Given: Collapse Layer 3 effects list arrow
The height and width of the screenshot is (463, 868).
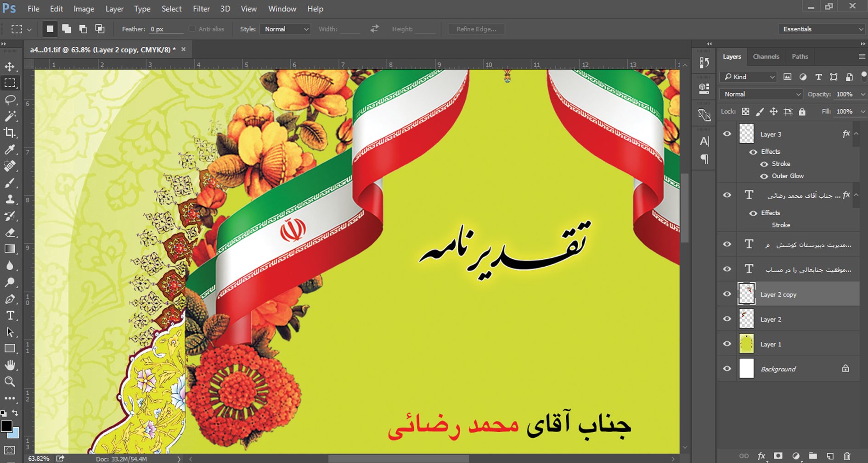Looking at the screenshot, I should coord(857,134).
